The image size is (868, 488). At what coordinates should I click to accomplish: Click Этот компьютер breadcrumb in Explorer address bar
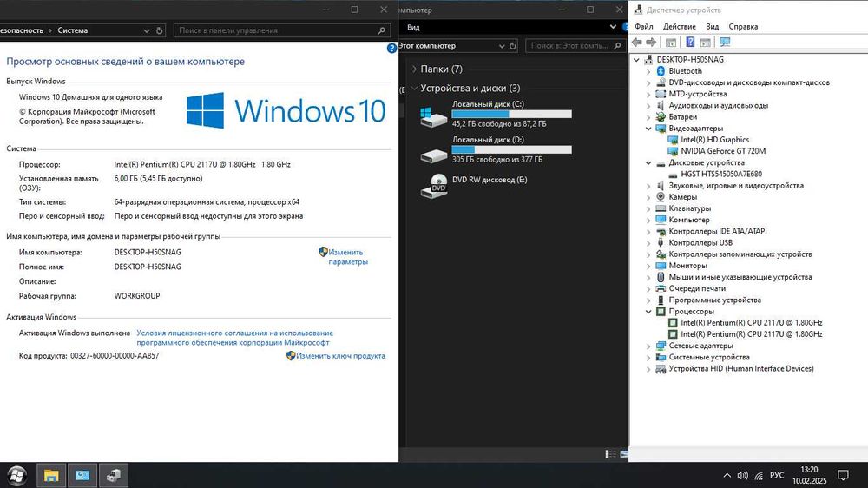coord(427,46)
